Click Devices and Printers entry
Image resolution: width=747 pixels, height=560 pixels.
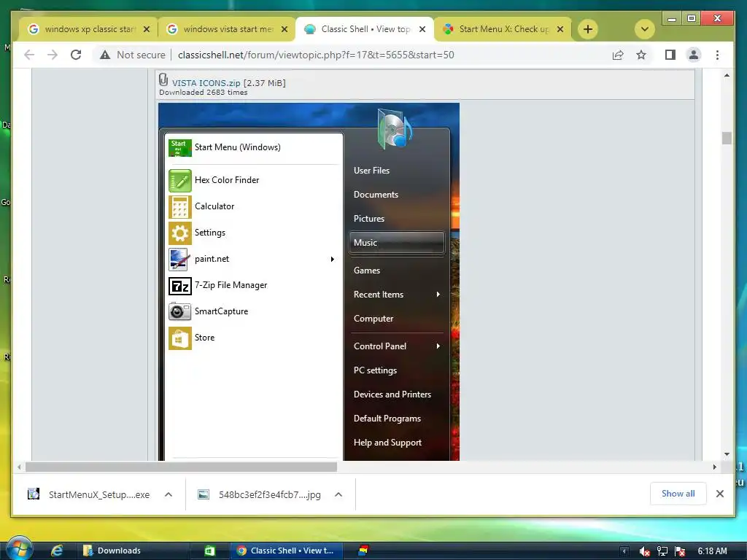pos(392,394)
